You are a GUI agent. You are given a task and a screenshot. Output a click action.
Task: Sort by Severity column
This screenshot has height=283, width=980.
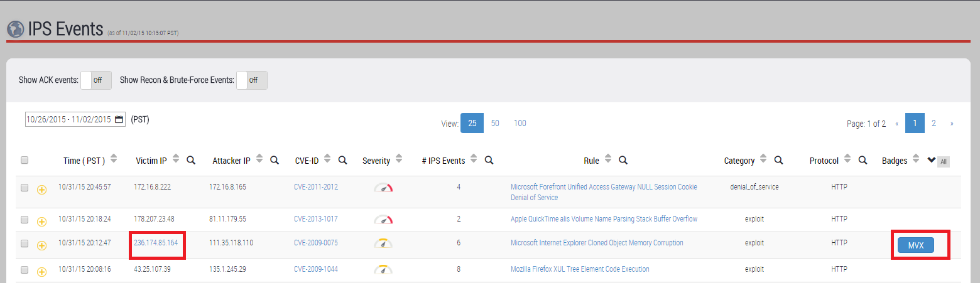pyautogui.click(x=399, y=159)
